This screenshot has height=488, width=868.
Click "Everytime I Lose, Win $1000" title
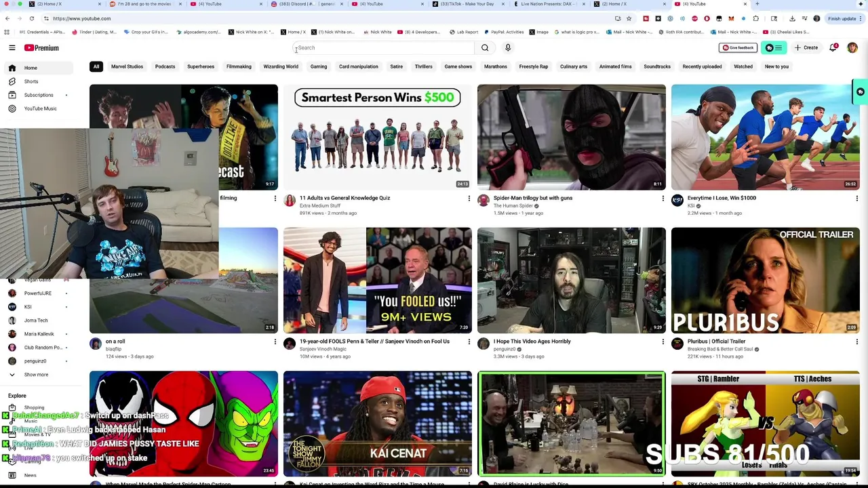click(722, 198)
